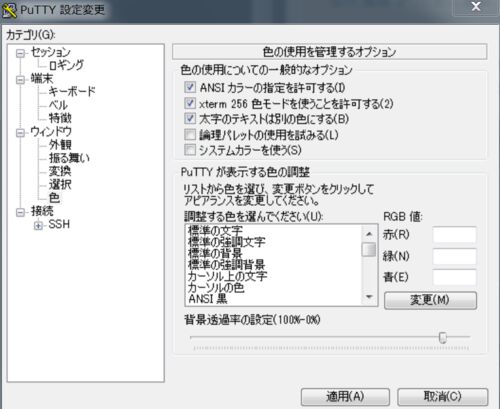The width and height of the screenshot is (500, 409).
Task: Select 接続 category
Action: pyautogui.click(x=42, y=211)
